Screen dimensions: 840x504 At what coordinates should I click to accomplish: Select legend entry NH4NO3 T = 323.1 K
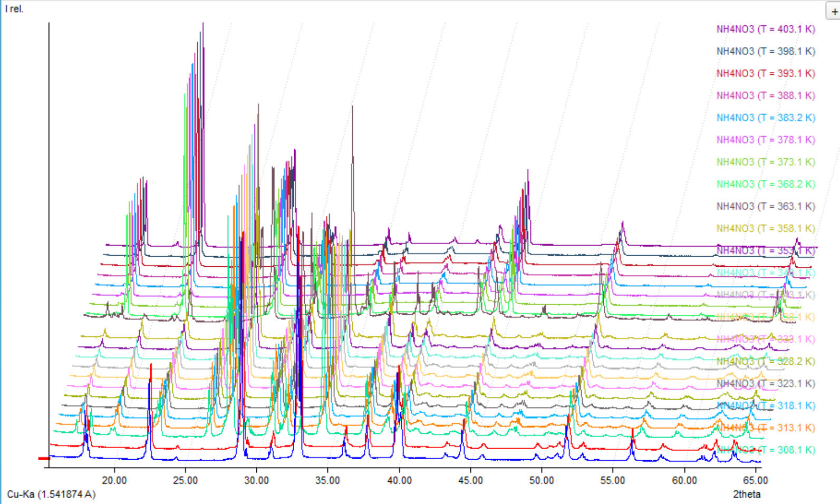pyautogui.click(x=765, y=383)
